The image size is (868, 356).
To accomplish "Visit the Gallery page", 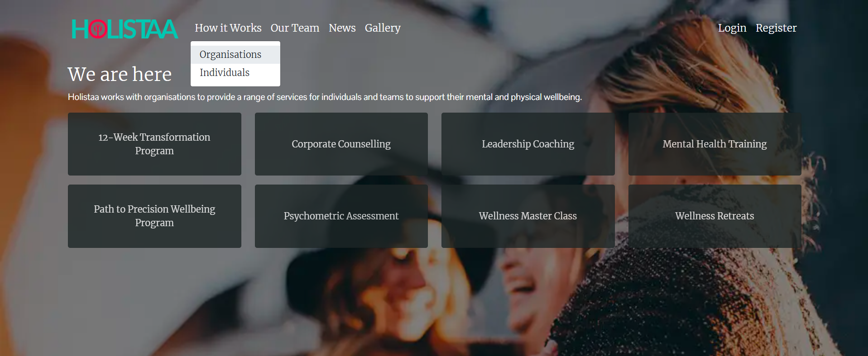I will pos(383,28).
